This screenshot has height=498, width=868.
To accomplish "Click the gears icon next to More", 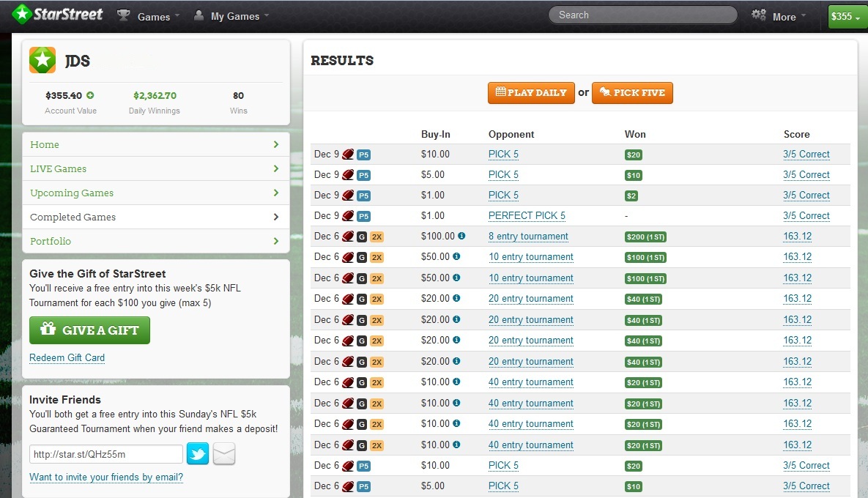I will click(758, 15).
